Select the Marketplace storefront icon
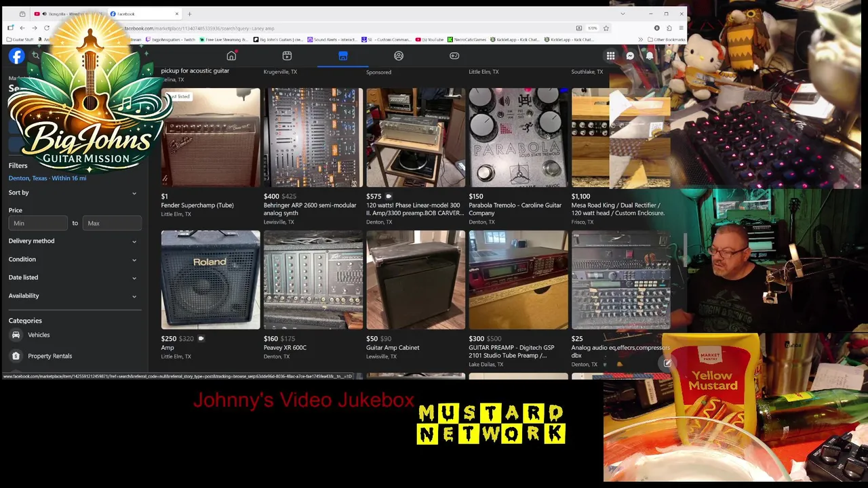 click(x=343, y=56)
